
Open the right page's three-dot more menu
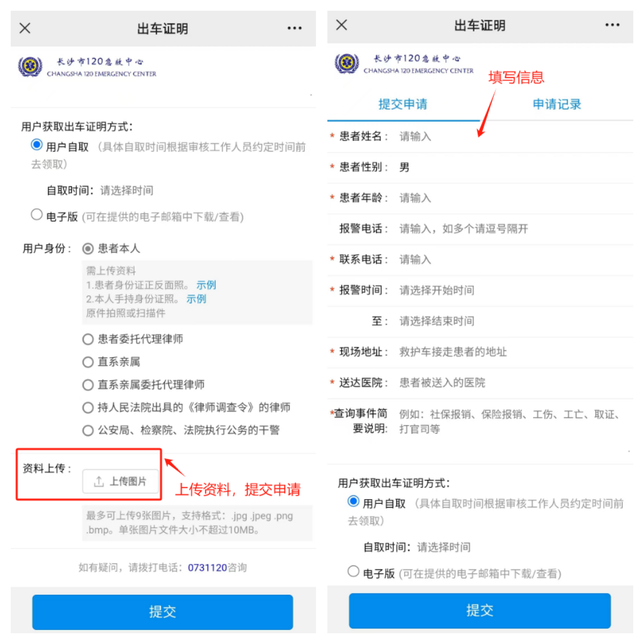pyautogui.click(x=612, y=25)
